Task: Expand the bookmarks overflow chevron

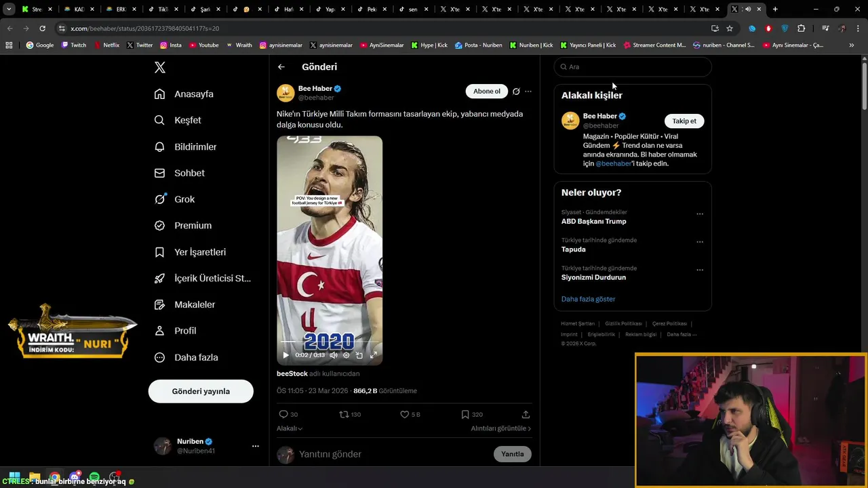Action: (852, 45)
